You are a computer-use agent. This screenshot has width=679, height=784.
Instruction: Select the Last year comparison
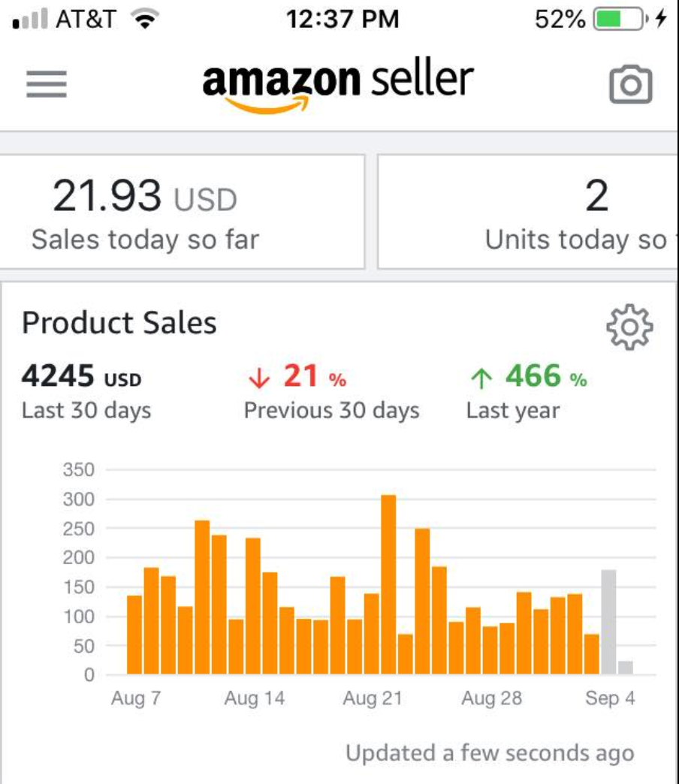527,391
